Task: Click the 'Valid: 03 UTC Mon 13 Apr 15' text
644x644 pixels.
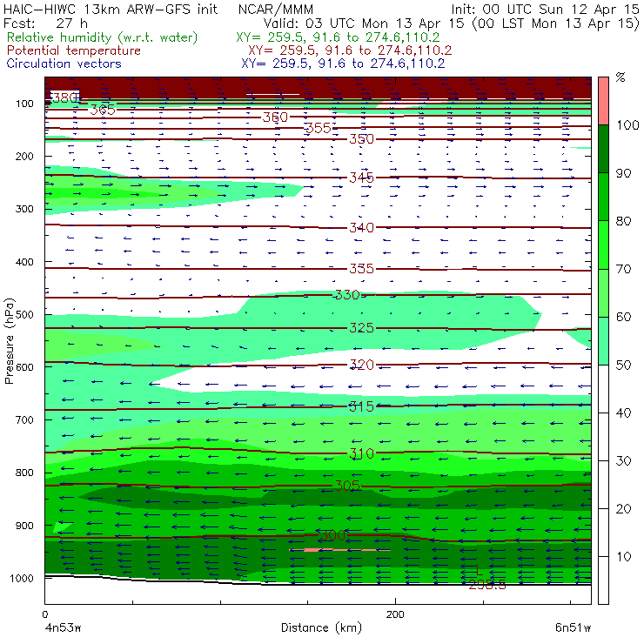Action: tap(364, 23)
